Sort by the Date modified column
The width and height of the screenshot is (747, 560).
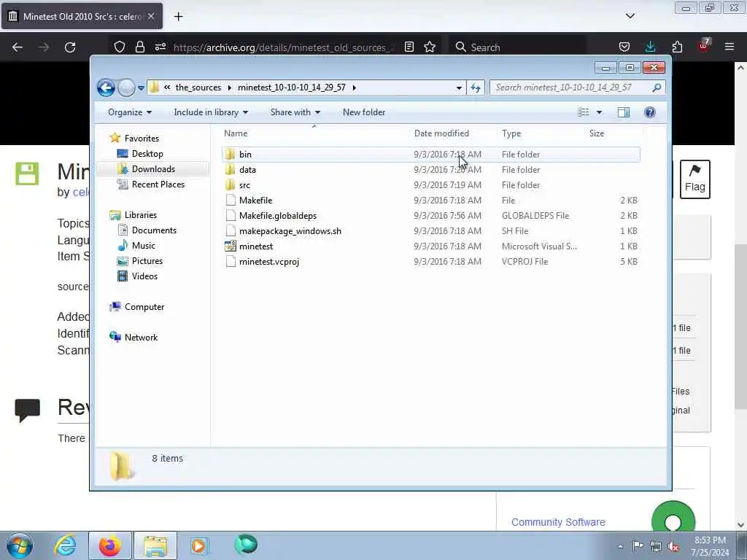[441, 134]
